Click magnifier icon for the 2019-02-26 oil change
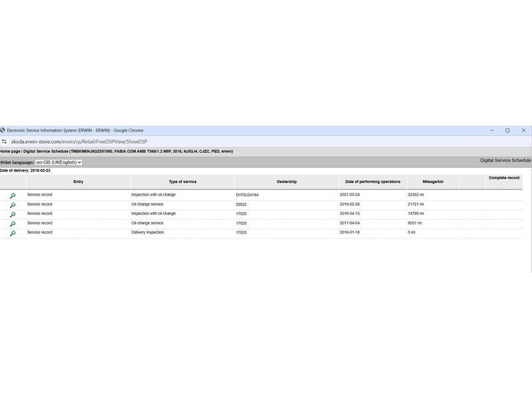532x399 pixels. click(13, 205)
